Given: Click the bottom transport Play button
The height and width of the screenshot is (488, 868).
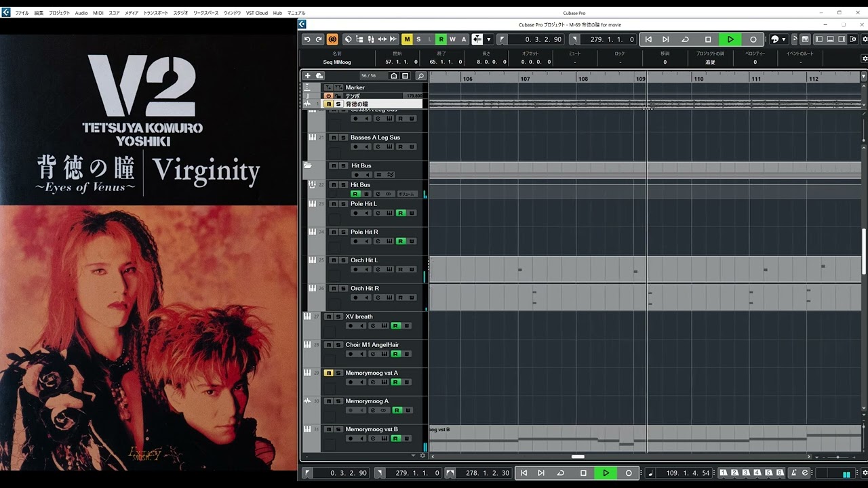Looking at the screenshot, I should pyautogui.click(x=606, y=473).
